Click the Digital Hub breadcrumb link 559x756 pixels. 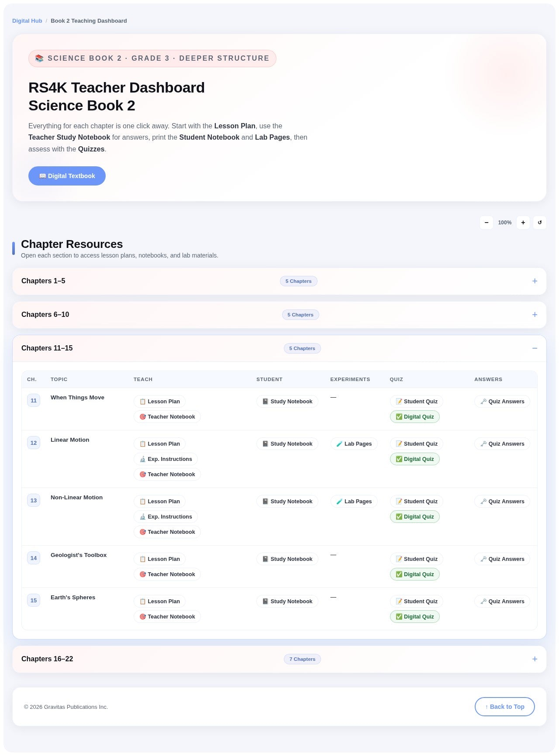pos(27,21)
